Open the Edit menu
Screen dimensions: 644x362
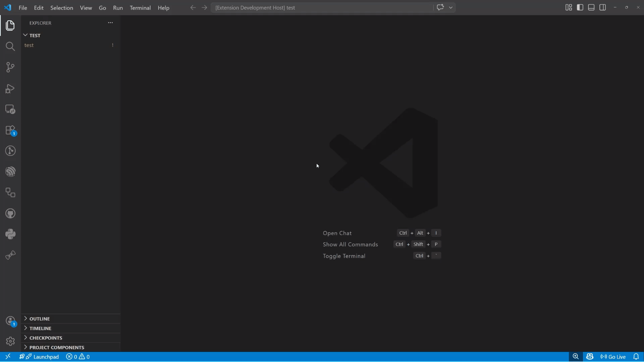pos(39,8)
